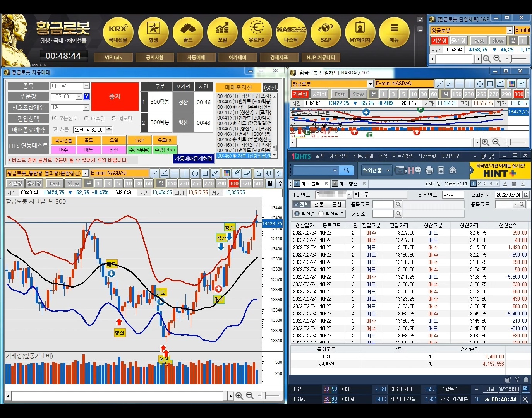This screenshot has width=532, height=418.
Task: Select 매도만 radio option
Action: point(113,118)
